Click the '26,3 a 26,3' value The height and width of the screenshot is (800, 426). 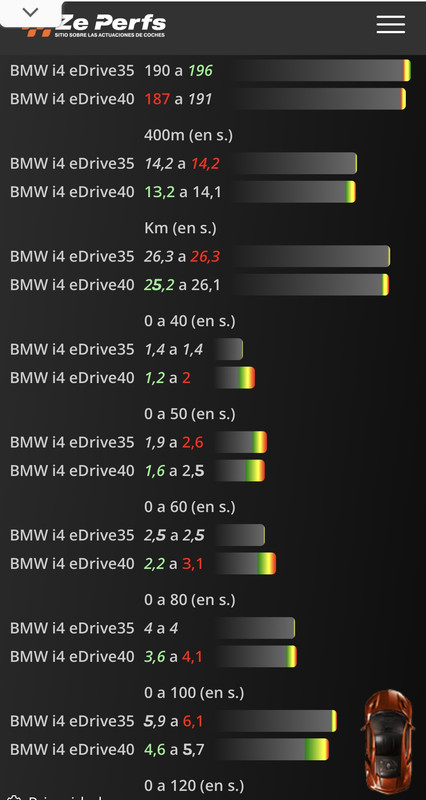coord(182,257)
